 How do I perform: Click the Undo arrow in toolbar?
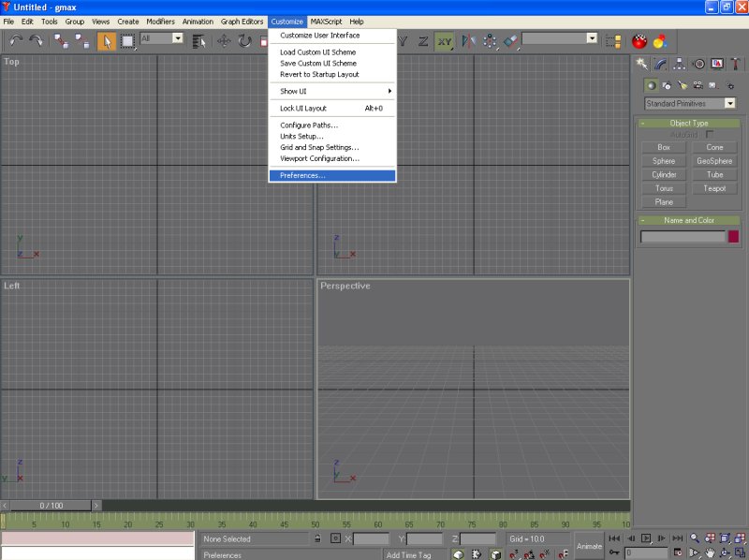pyautogui.click(x=16, y=40)
